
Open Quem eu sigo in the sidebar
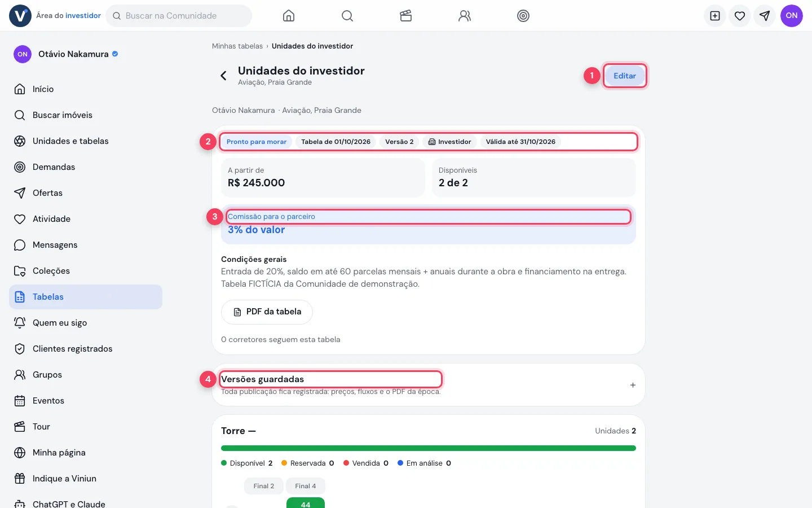tap(86, 323)
